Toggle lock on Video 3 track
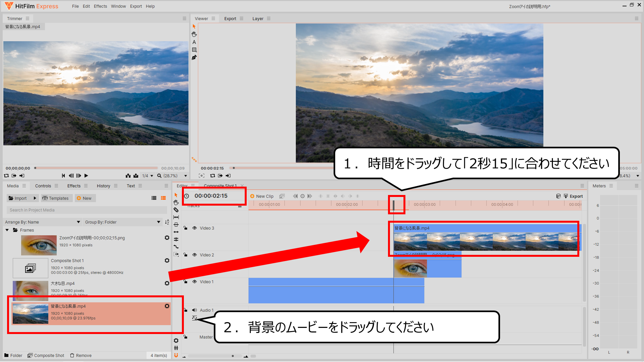Screen dimensions: 644x362 185,228
